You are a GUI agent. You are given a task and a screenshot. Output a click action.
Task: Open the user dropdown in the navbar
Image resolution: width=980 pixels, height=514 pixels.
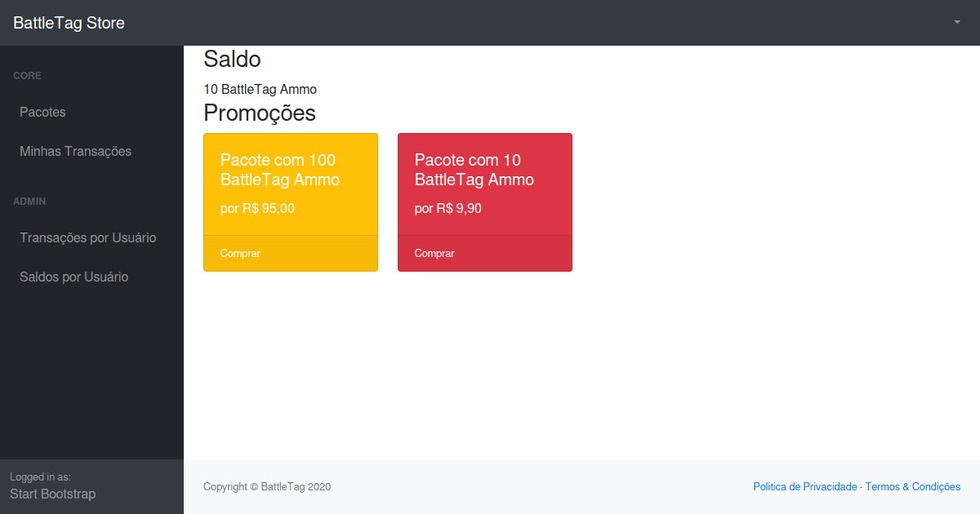pyautogui.click(x=955, y=23)
